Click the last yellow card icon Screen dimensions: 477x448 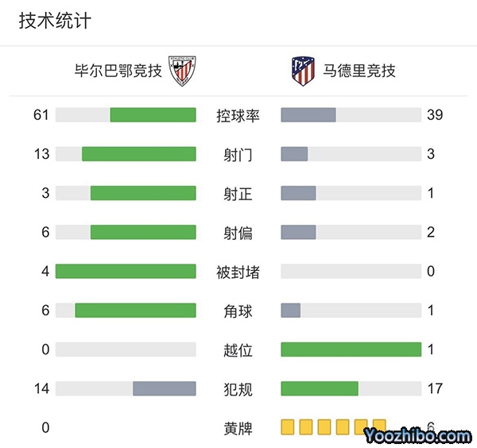click(379, 427)
